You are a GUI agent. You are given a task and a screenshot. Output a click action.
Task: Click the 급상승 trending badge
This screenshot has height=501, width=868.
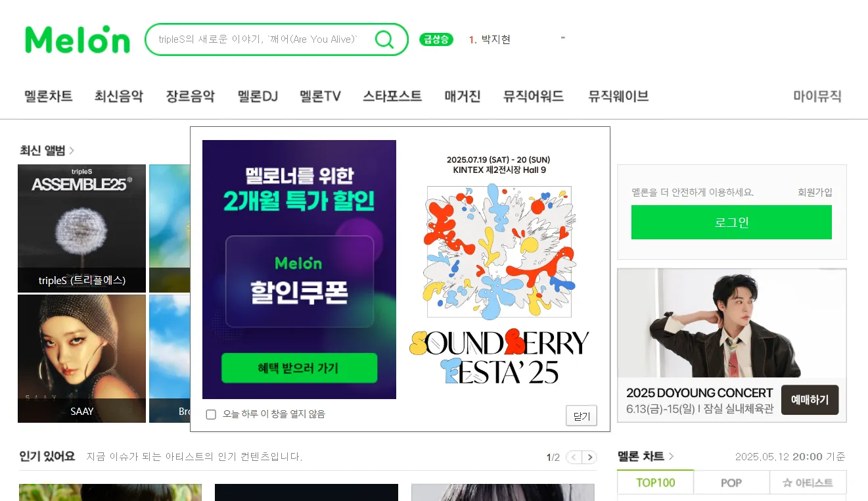point(436,39)
